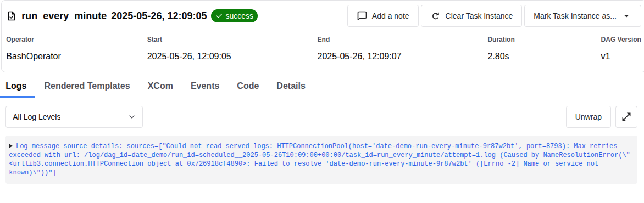Viewport: 644px width, 203px height.
Task: Click the speech bubble note icon
Action: [362, 16]
